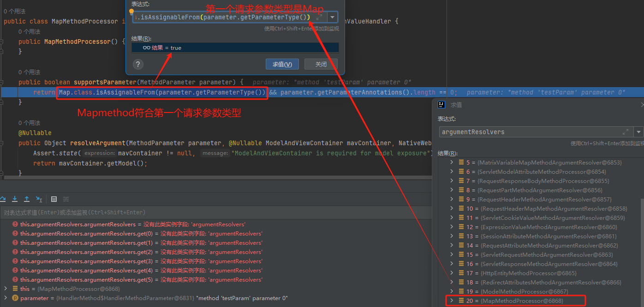Expand entry 13 SessionAttributeMethodArgumentResolver
The height and width of the screenshot is (307, 644).
coord(452,236)
